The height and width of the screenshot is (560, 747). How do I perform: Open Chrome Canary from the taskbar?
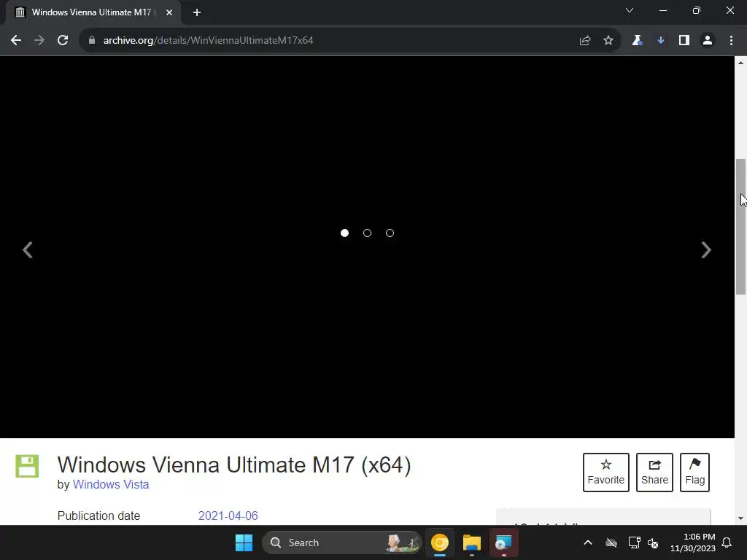(440, 542)
